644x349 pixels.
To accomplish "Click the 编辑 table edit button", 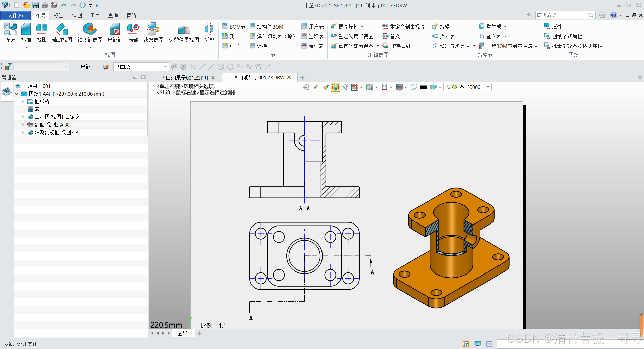I will [x=441, y=27].
